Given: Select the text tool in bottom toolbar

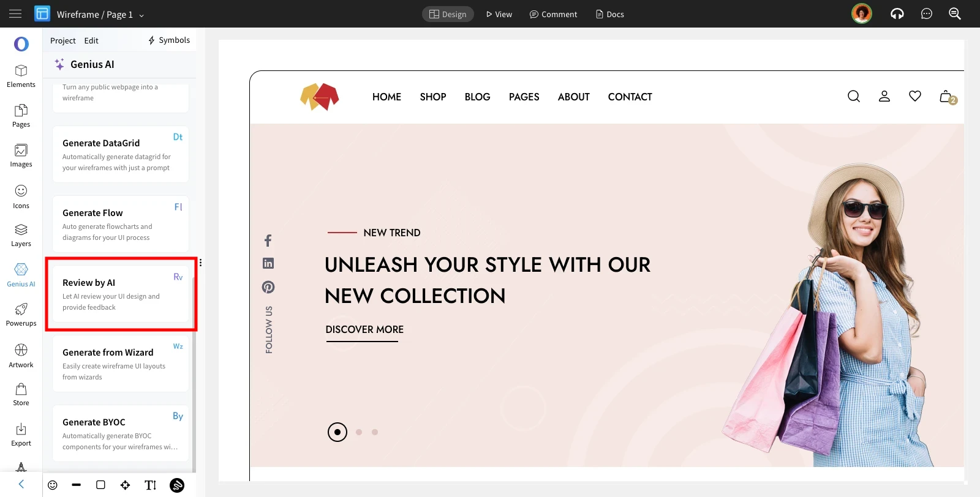Looking at the screenshot, I should (x=151, y=485).
